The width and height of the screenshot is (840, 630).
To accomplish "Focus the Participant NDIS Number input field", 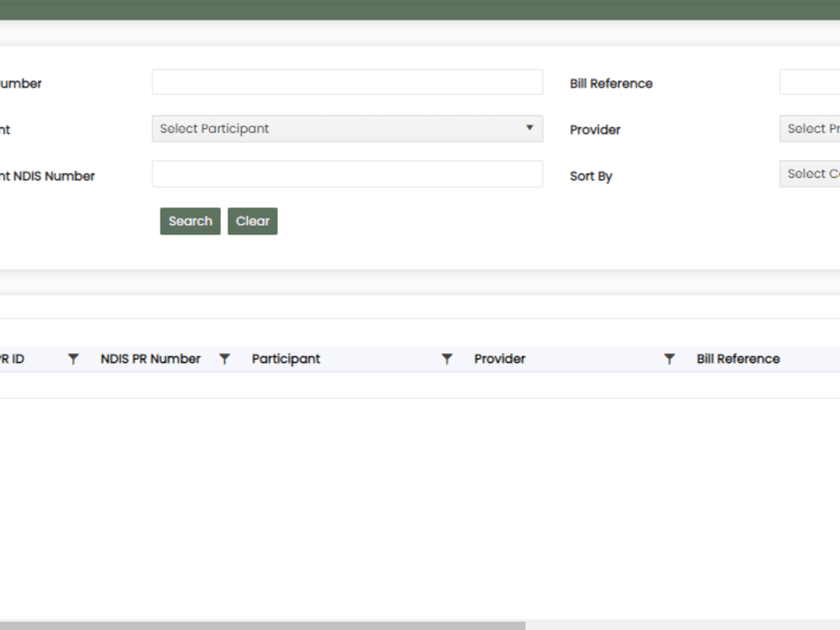I will 347,174.
